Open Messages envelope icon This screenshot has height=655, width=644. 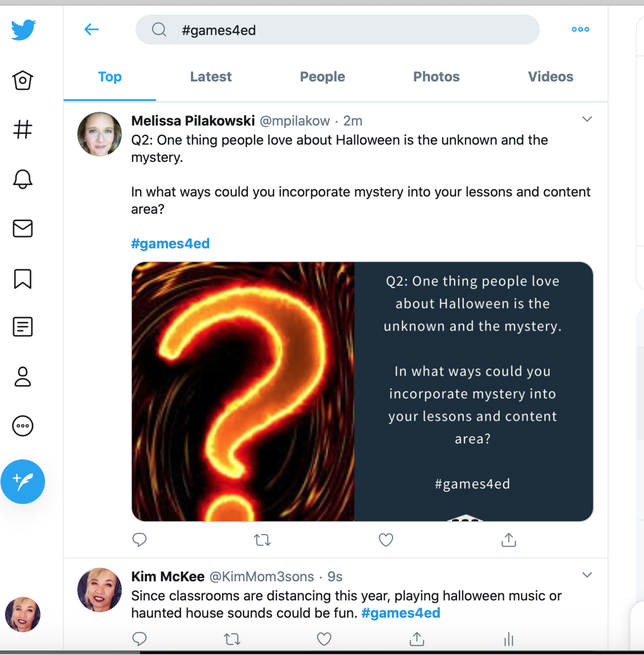23,228
